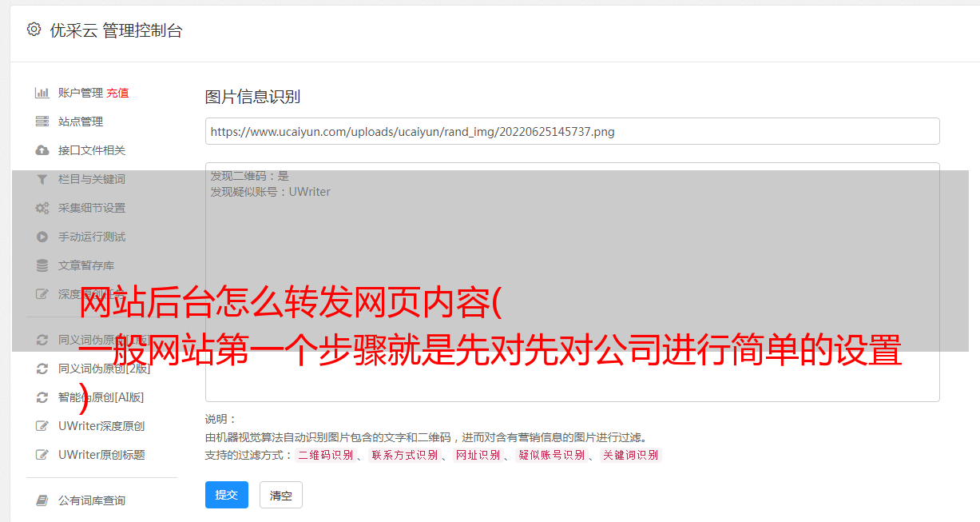Open 文章暂存库 in sidebar

pos(86,265)
